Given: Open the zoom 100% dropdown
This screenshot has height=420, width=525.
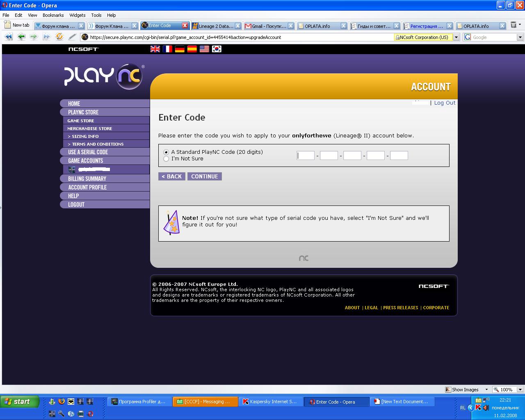Looking at the screenshot, I should coord(520,390).
